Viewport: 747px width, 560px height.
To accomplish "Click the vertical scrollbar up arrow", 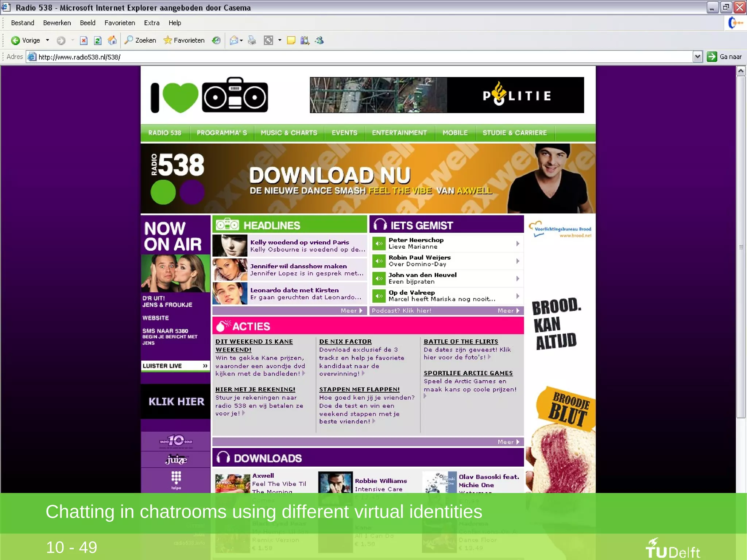I will click(741, 71).
